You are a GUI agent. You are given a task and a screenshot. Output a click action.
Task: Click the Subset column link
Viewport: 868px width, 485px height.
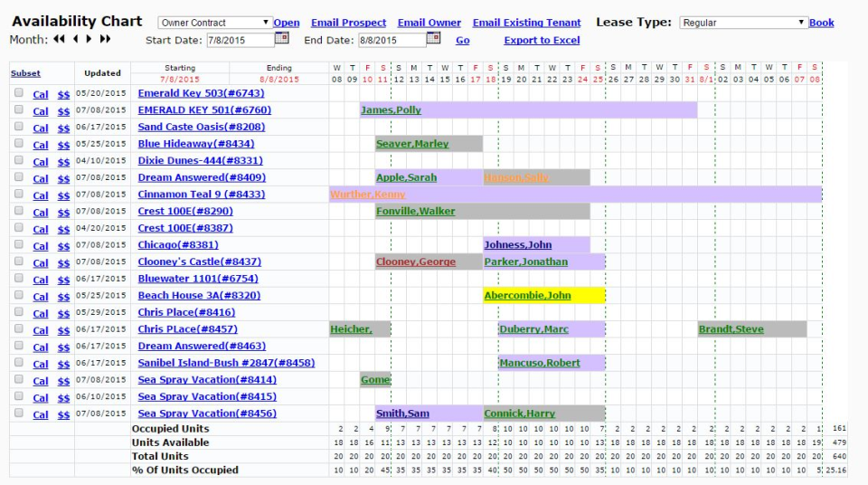[x=25, y=73]
